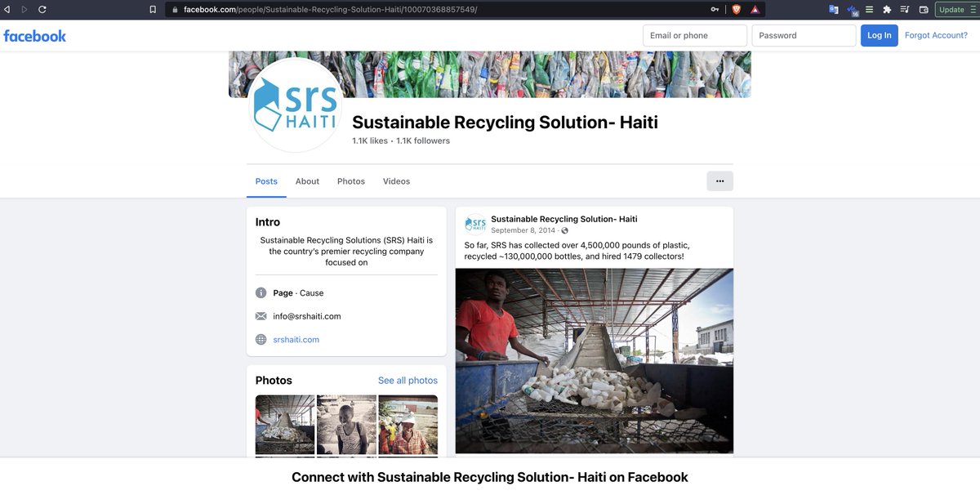Open the Forgot Account? link
Viewport: 980px width, 495px height.
pyautogui.click(x=936, y=35)
